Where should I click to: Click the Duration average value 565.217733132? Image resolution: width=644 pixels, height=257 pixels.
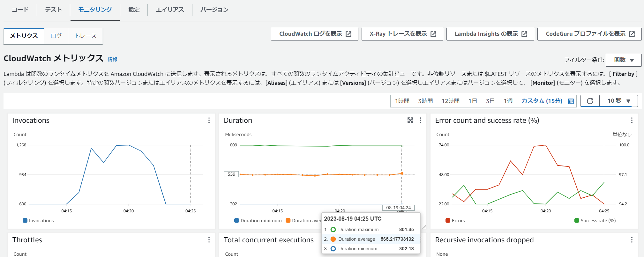(397, 239)
